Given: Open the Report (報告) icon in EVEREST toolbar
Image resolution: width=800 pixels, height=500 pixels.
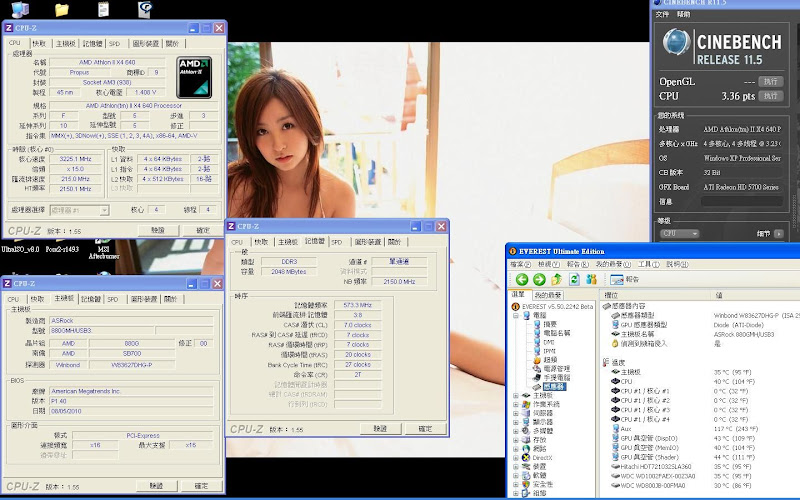Looking at the screenshot, I should coord(624,280).
